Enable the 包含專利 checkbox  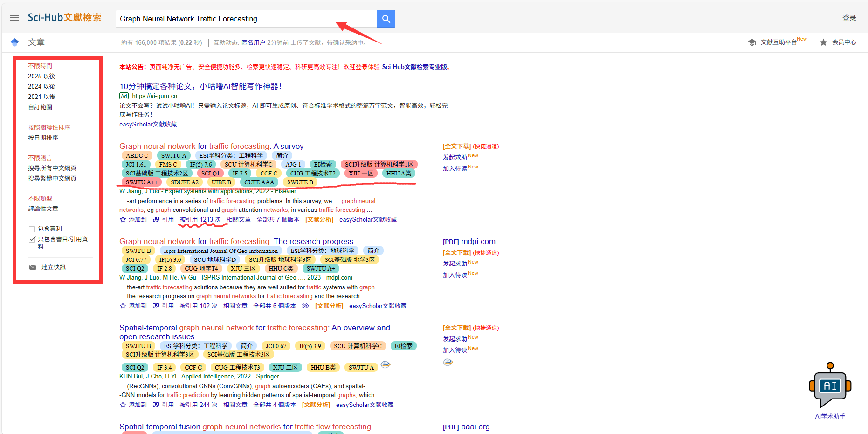click(32, 229)
